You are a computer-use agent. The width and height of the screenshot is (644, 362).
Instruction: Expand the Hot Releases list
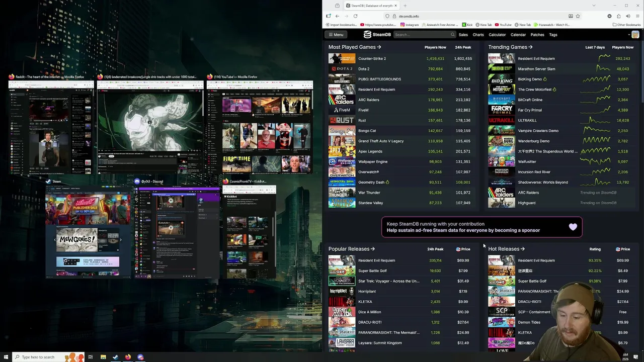coord(506,249)
